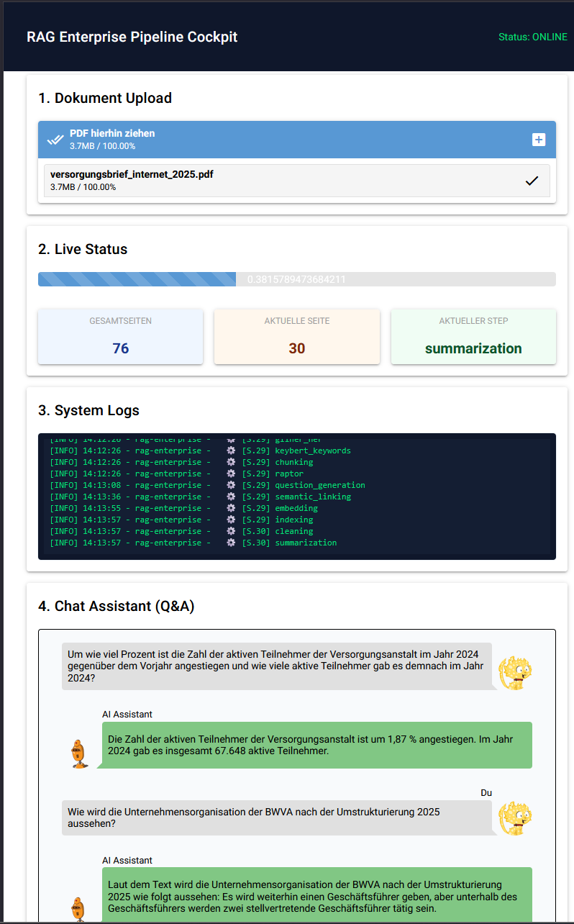Viewport: 574px width, 924px height.
Task: Click the robot avatar beside the 1,87 % answer
Action: [78, 753]
